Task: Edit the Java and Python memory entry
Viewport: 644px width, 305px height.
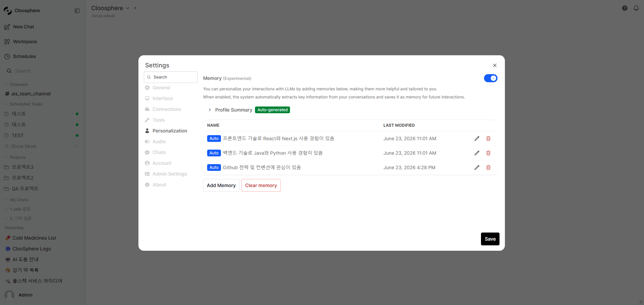Action: 477,153
